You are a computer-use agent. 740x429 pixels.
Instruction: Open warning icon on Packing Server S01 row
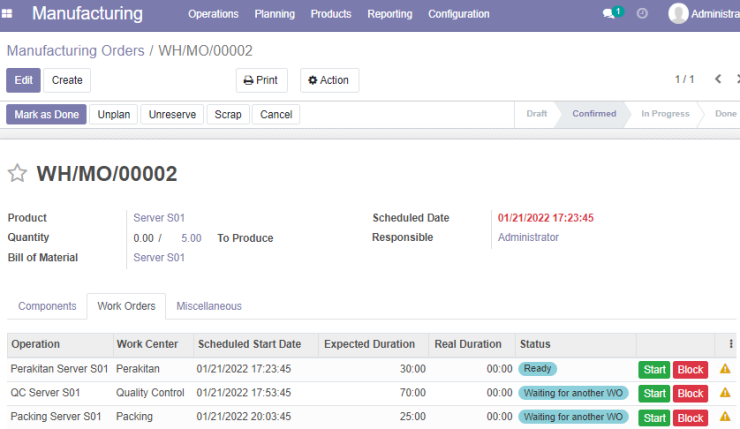pos(725,417)
